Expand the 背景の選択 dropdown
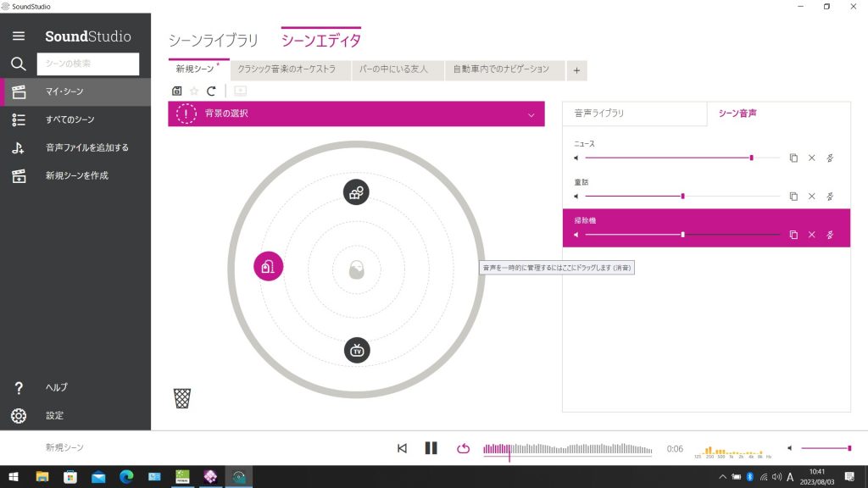The image size is (868, 488). pos(531,114)
